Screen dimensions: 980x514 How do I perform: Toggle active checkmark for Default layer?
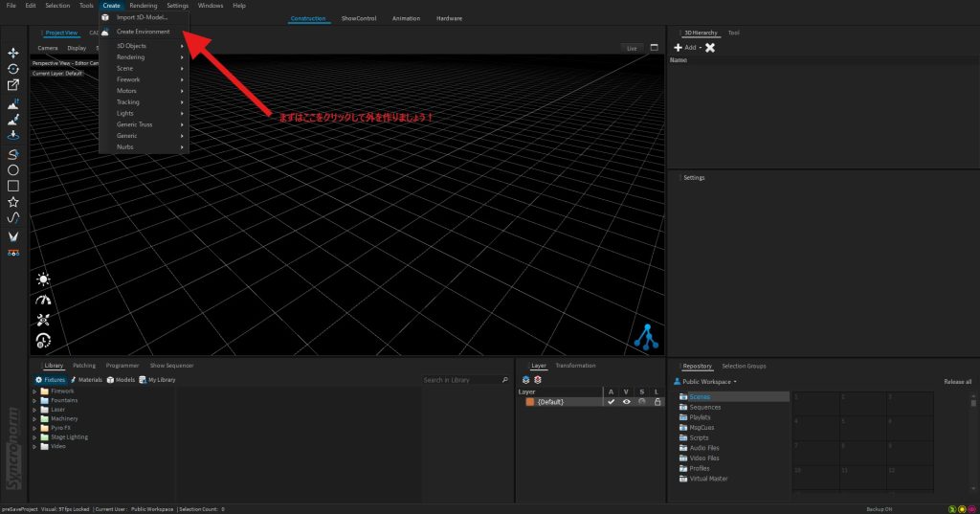tap(611, 402)
